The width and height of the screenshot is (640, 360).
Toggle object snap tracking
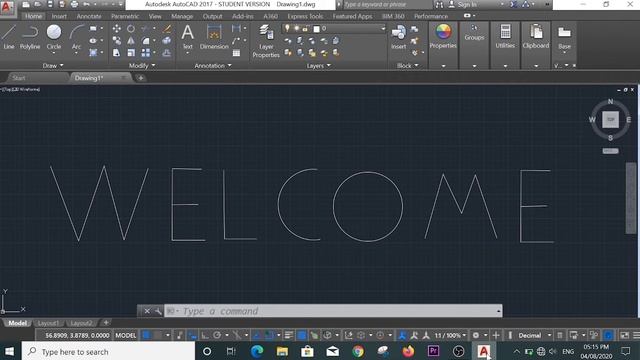click(x=257, y=336)
